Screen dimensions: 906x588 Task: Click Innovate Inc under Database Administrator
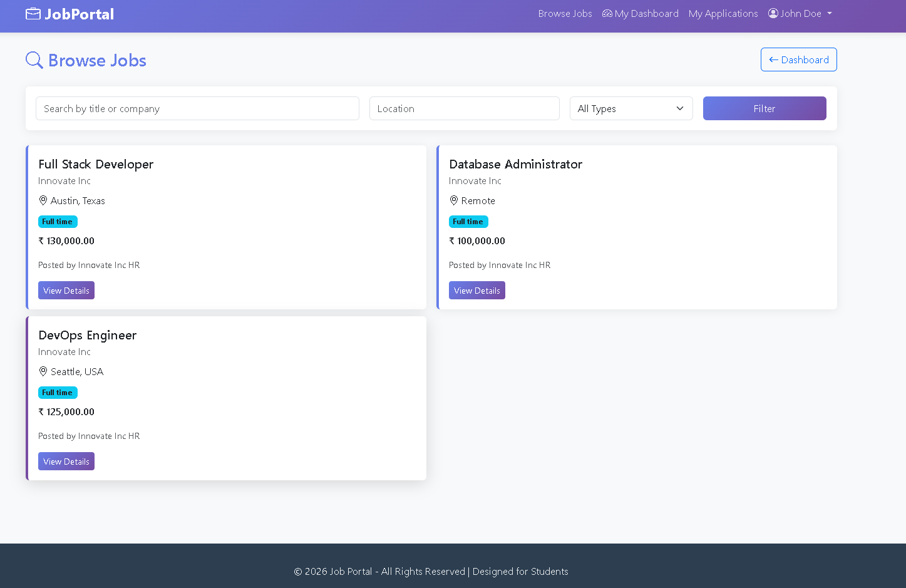click(475, 181)
